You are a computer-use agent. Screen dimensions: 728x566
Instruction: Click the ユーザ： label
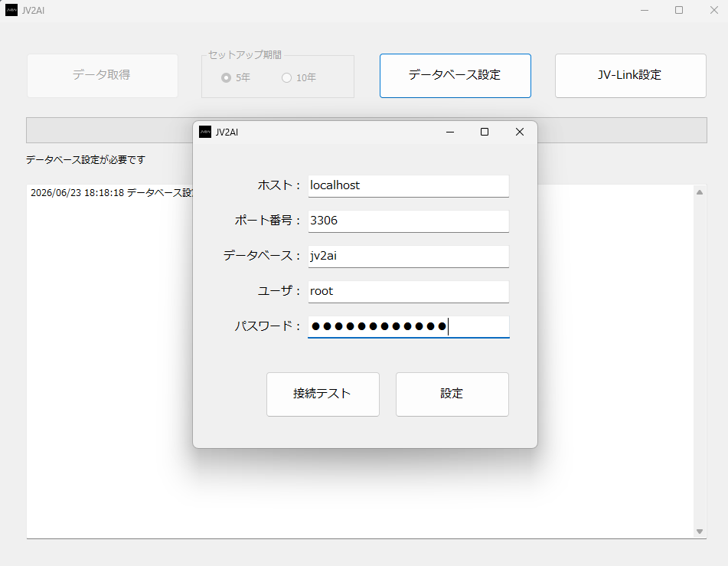(279, 291)
